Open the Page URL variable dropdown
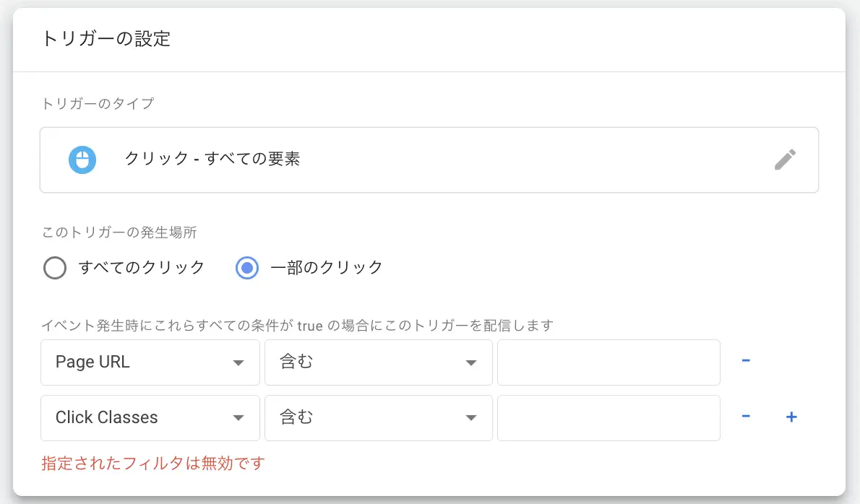Screen dimensions: 860x504 tap(150, 362)
